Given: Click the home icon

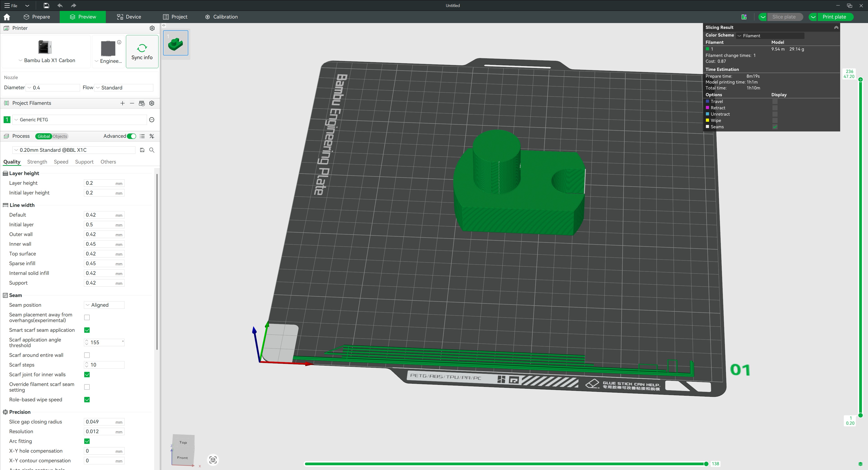Looking at the screenshot, I should [7, 17].
